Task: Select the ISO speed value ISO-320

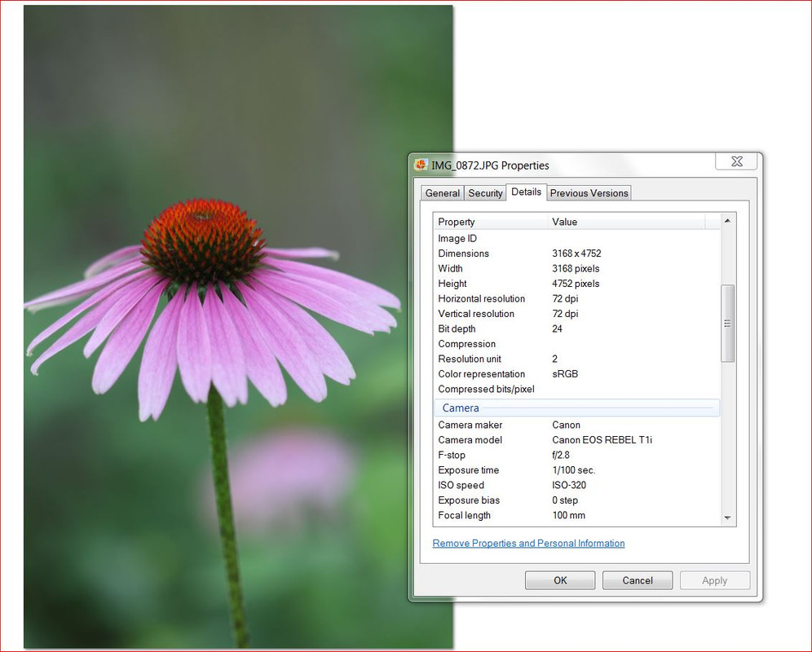Action: coord(568,485)
